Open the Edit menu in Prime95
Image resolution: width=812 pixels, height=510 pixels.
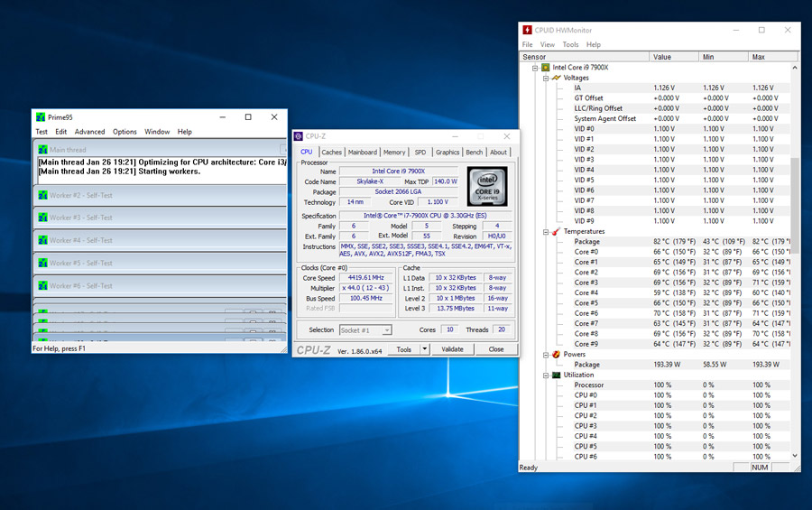tap(61, 132)
